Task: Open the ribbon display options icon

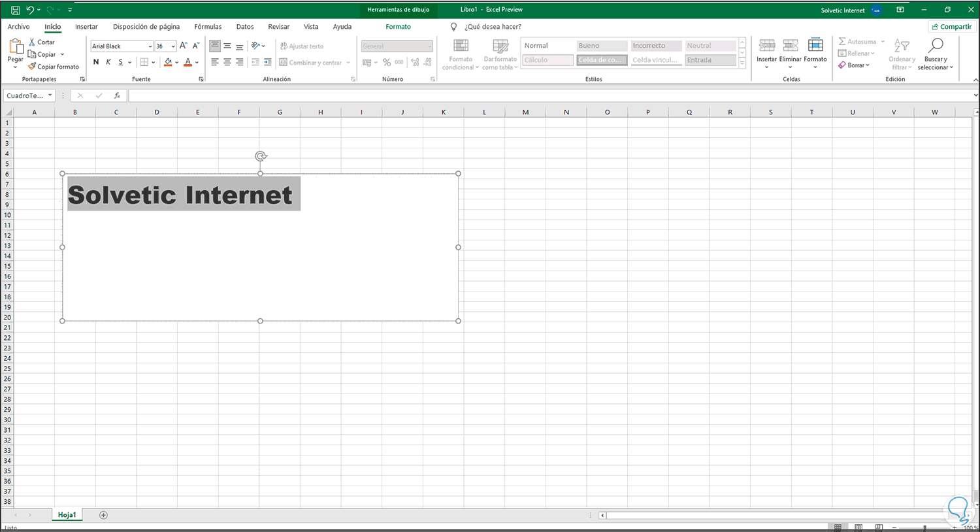Action: pyautogui.click(x=900, y=10)
